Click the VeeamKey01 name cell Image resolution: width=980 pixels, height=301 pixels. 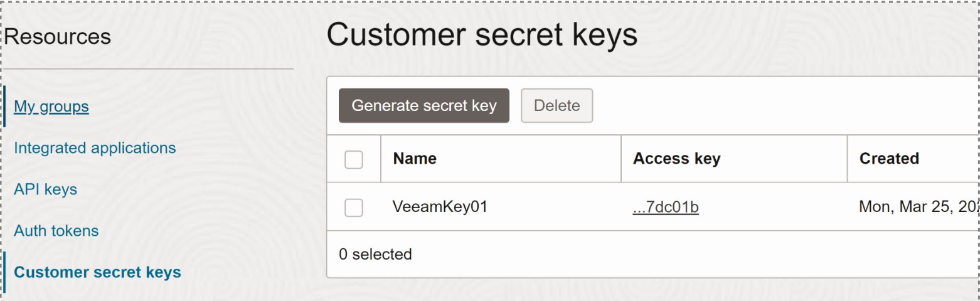[x=440, y=206]
